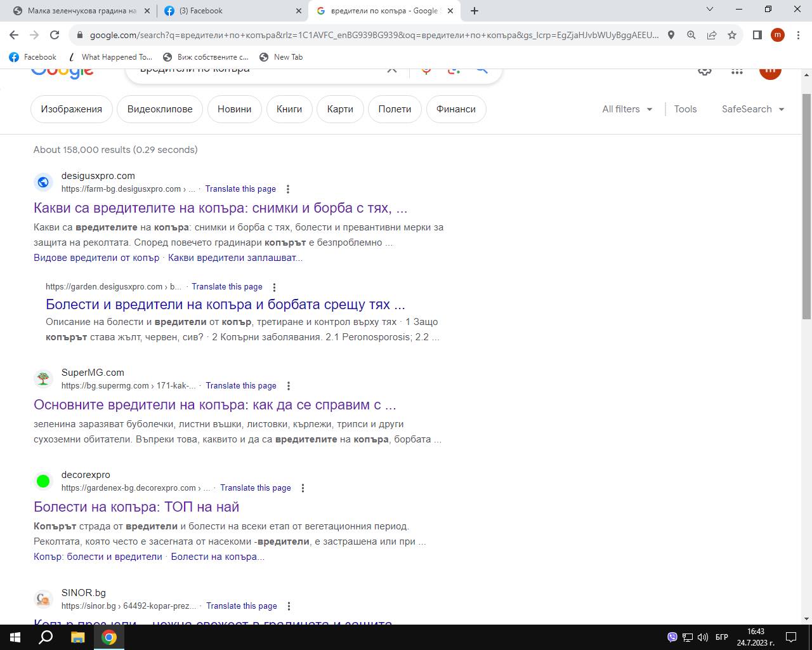Select the Новини search filter
The width and height of the screenshot is (812, 650).
[x=234, y=109]
